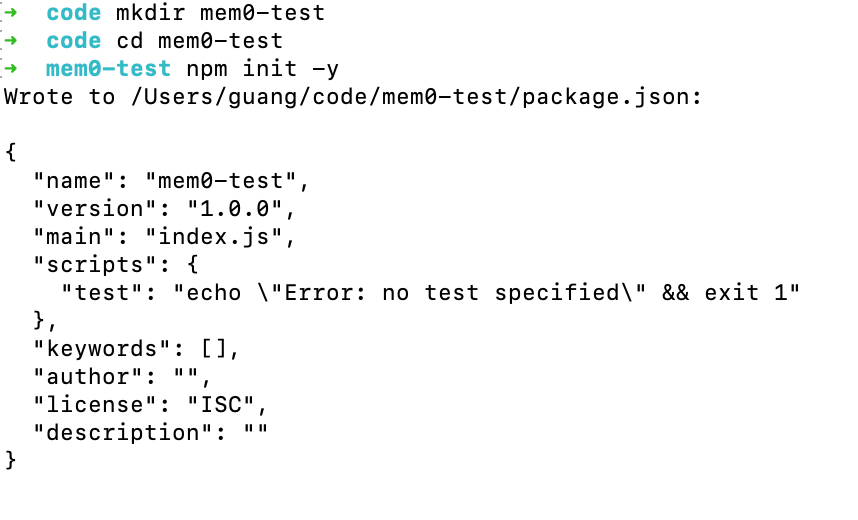Click the closing curly brace of JSON
This screenshot has width=858, height=520.
tap(11, 460)
